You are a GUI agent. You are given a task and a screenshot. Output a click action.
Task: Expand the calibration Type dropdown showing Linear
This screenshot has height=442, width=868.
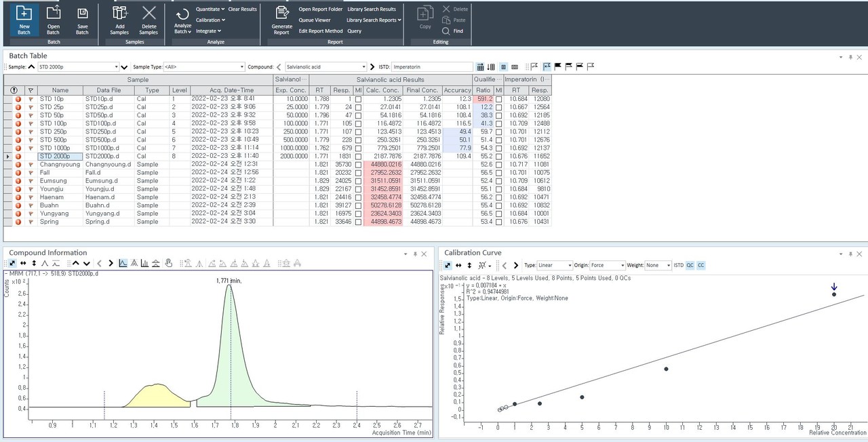(570, 265)
